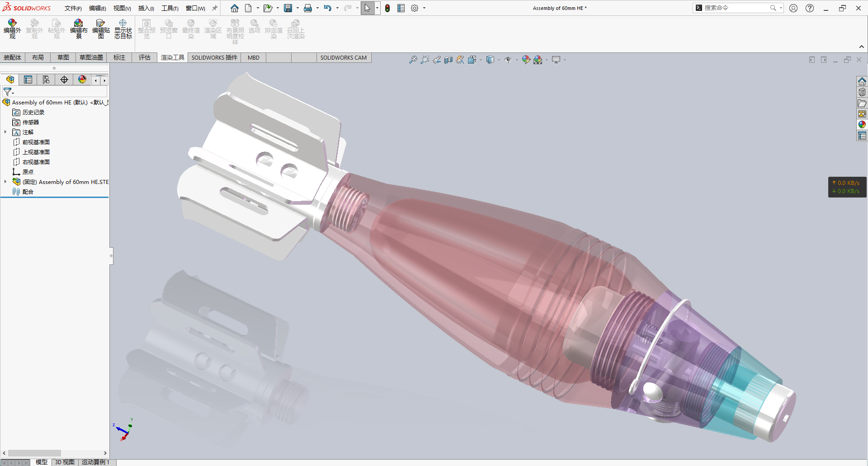Open the Design Library task pane icon
This screenshot has height=466, width=868.
click(862, 92)
